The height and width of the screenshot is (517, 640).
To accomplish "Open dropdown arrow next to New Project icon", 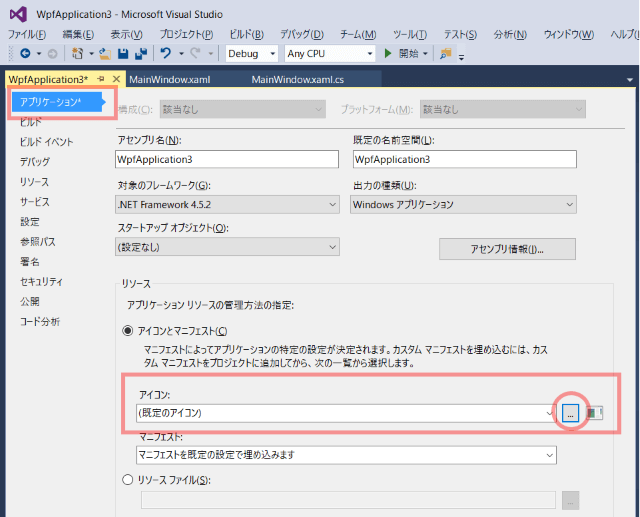I will coord(91,53).
